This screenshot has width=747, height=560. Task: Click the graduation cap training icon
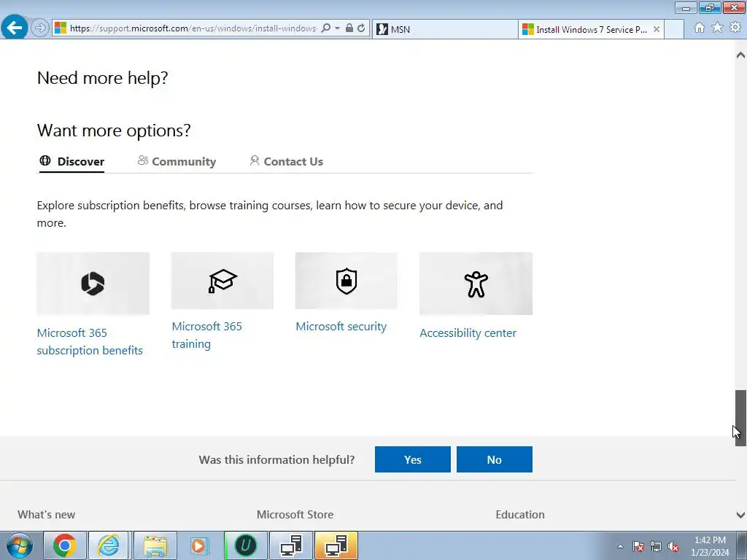222,281
